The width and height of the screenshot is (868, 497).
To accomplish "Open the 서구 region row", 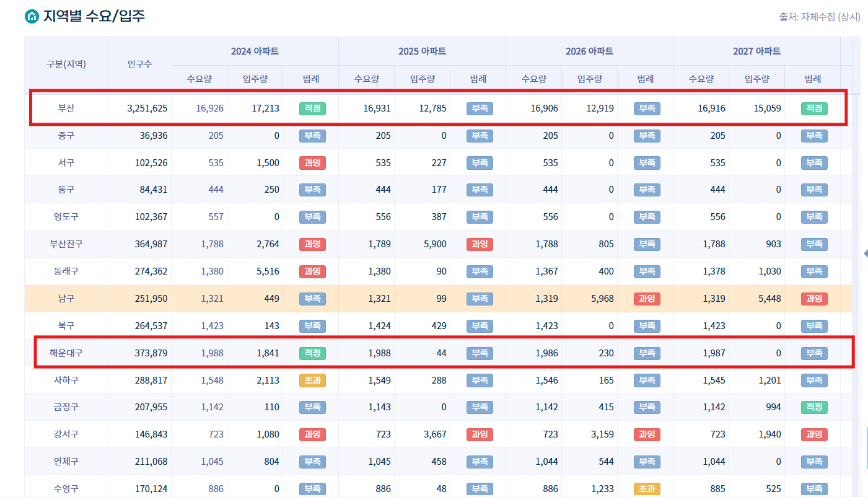I will [x=438, y=163].
